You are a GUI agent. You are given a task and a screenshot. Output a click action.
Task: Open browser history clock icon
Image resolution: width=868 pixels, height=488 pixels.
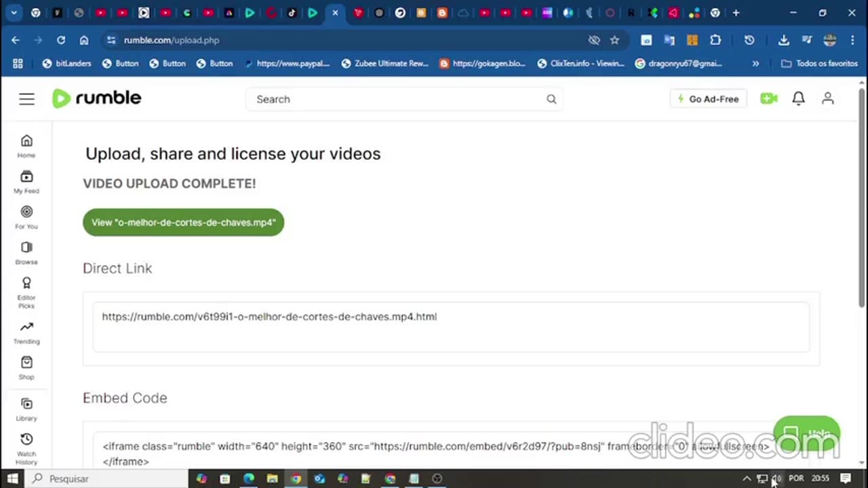pyautogui.click(x=749, y=40)
